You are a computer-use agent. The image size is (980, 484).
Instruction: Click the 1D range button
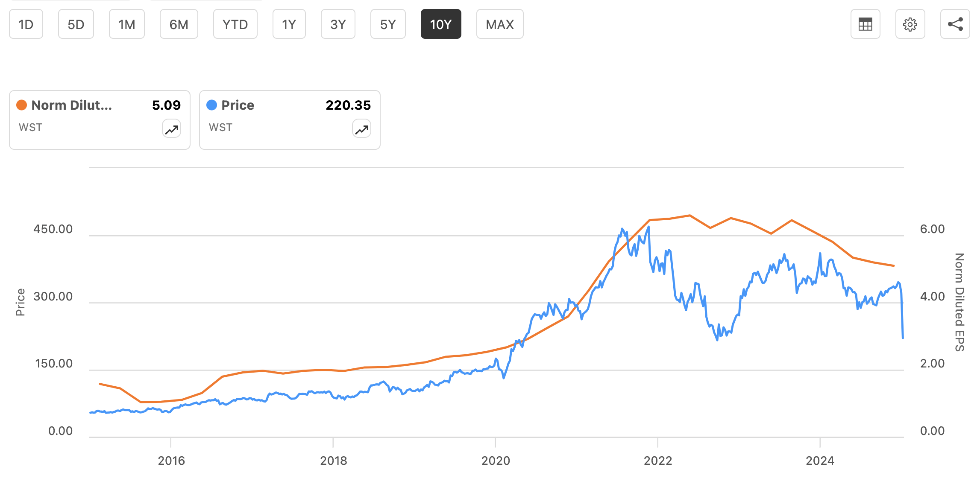[26, 24]
